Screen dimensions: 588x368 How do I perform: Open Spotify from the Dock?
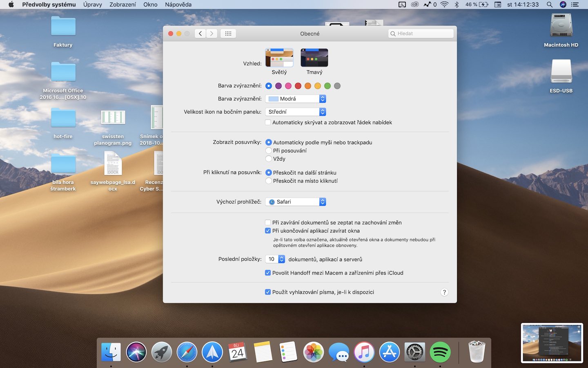click(440, 352)
